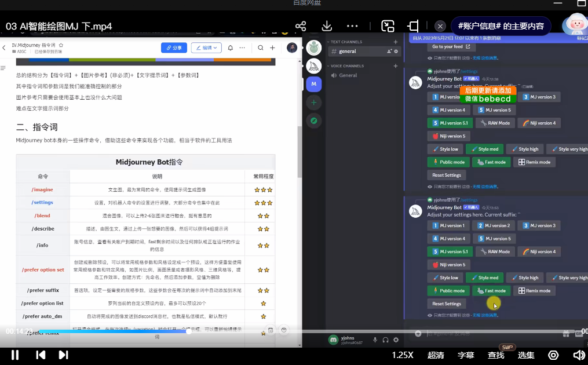Screen dimensions: 588x365
Task: Select MJ version 3 in upper settings message
Action: [x=539, y=97]
